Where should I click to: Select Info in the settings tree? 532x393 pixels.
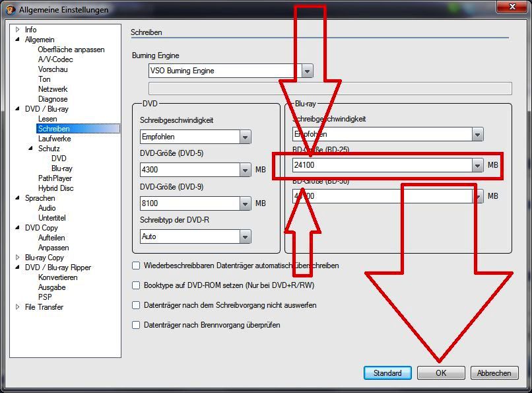[30, 30]
